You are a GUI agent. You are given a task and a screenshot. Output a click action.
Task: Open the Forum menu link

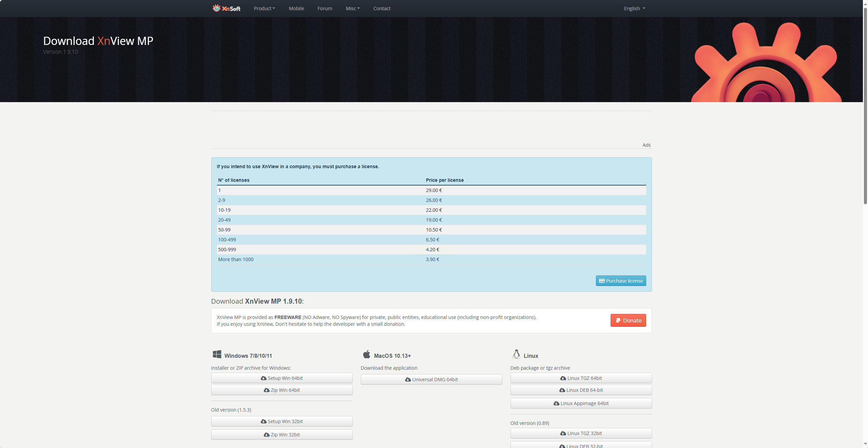[325, 9]
